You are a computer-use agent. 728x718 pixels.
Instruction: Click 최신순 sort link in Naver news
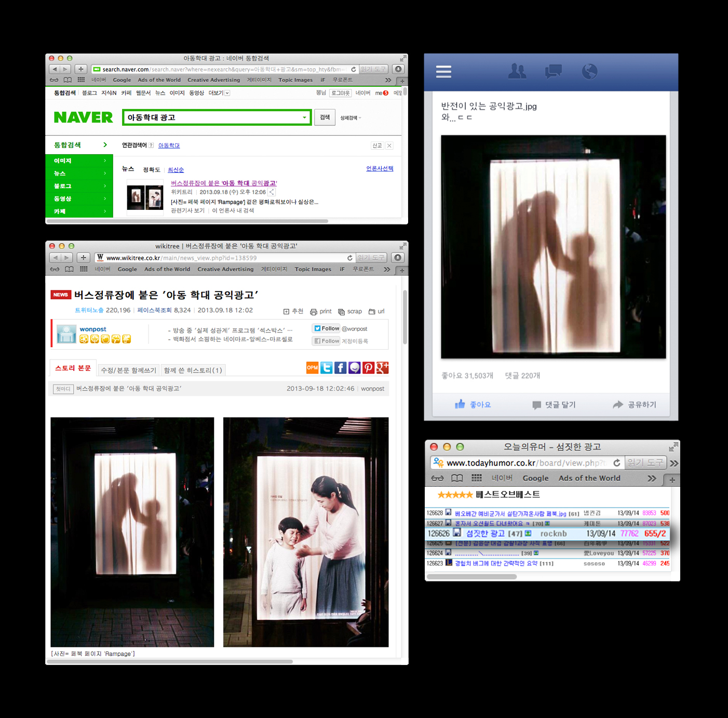tap(176, 170)
